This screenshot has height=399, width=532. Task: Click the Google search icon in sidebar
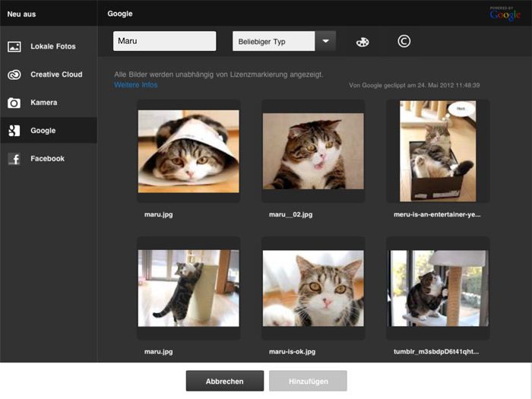point(14,131)
